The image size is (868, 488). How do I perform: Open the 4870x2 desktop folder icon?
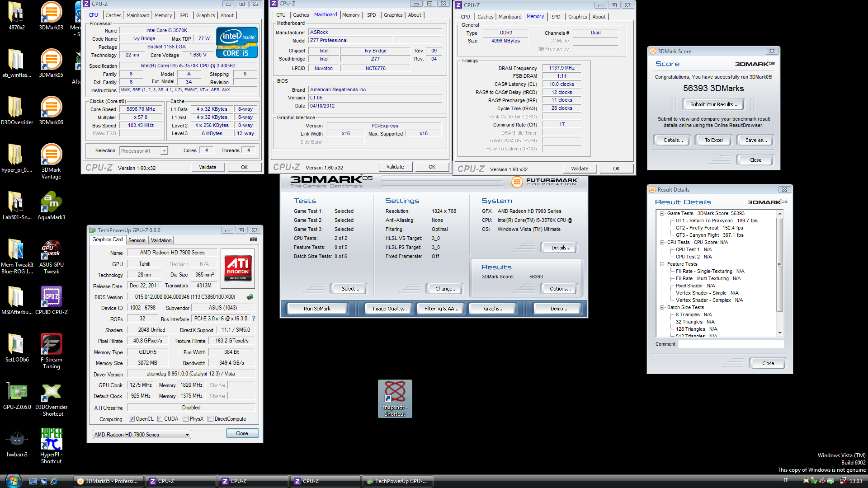point(17,16)
